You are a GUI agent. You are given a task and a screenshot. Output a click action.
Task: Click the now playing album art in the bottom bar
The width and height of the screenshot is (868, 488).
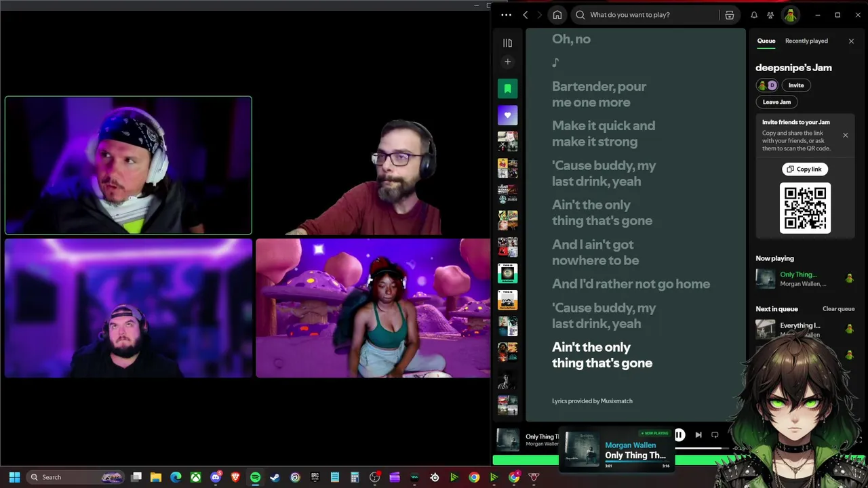tap(508, 440)
